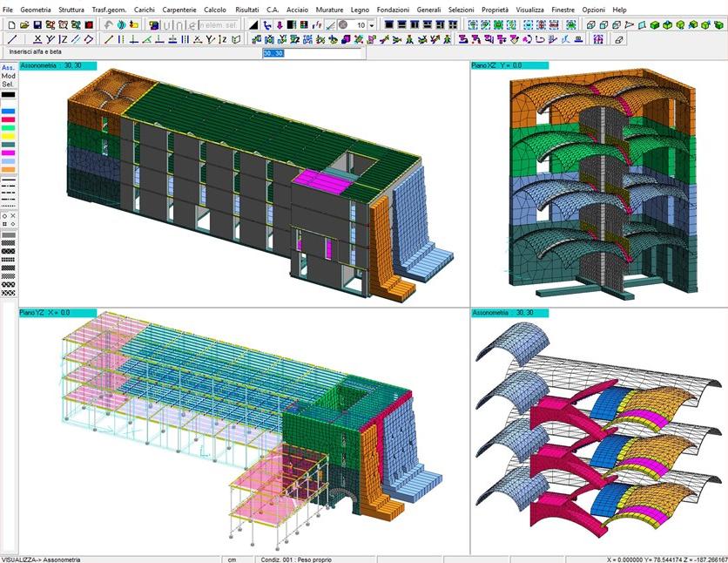The height and width of the screenshot is (563, 728).
Task: Open the Risultati menu
Action: (x=247, y=9)
